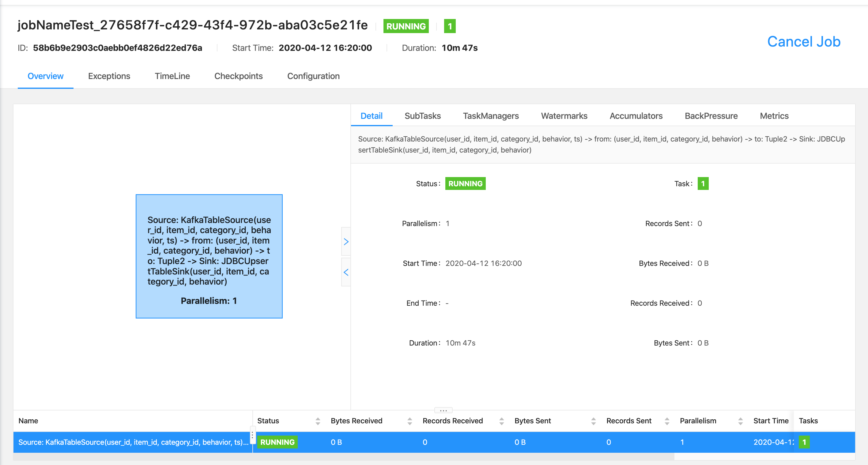Open the Exceptions monitoring icon

(109, 76)
